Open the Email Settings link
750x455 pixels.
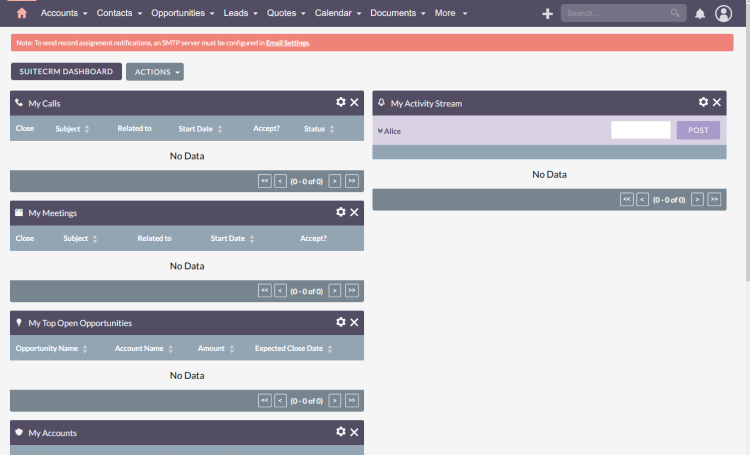[x=287, y=43]
